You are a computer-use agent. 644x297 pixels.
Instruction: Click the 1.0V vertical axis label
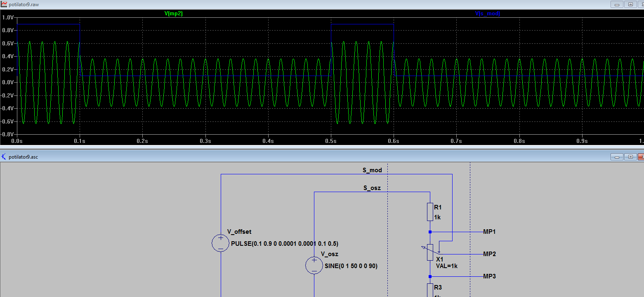(x=8, y=17)
